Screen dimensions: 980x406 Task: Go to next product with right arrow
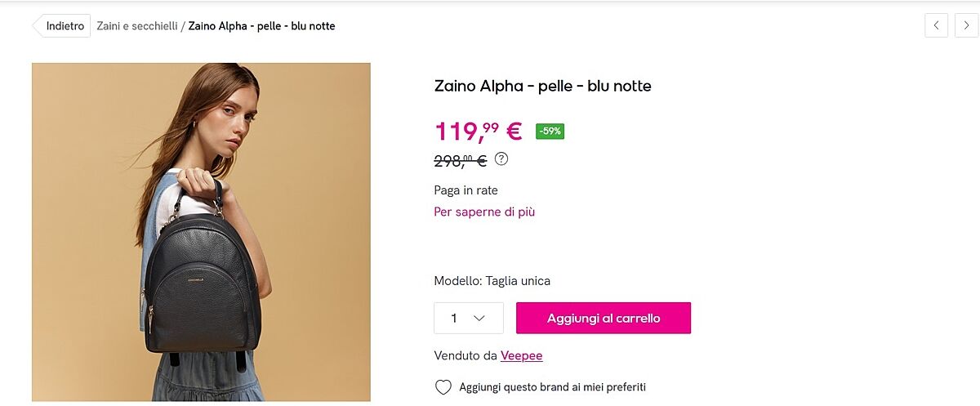[967, 25]
